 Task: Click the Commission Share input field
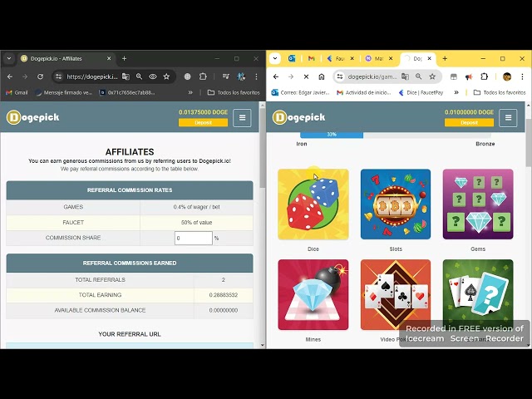point(193,238)
